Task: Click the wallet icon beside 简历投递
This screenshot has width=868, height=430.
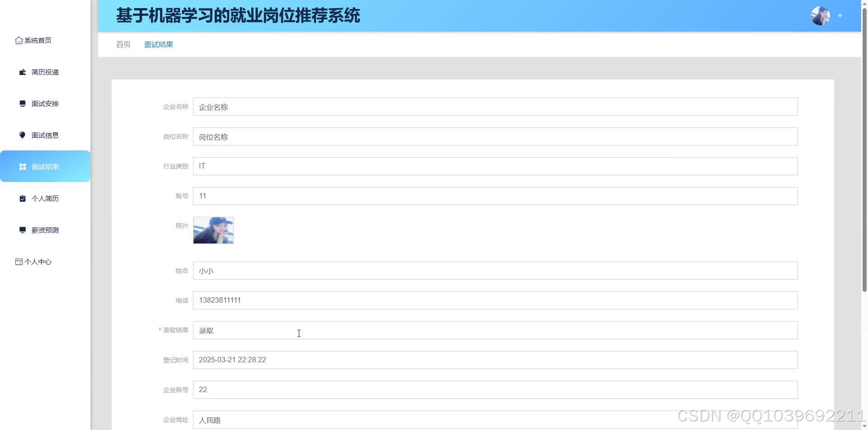Action: [23, 72]
